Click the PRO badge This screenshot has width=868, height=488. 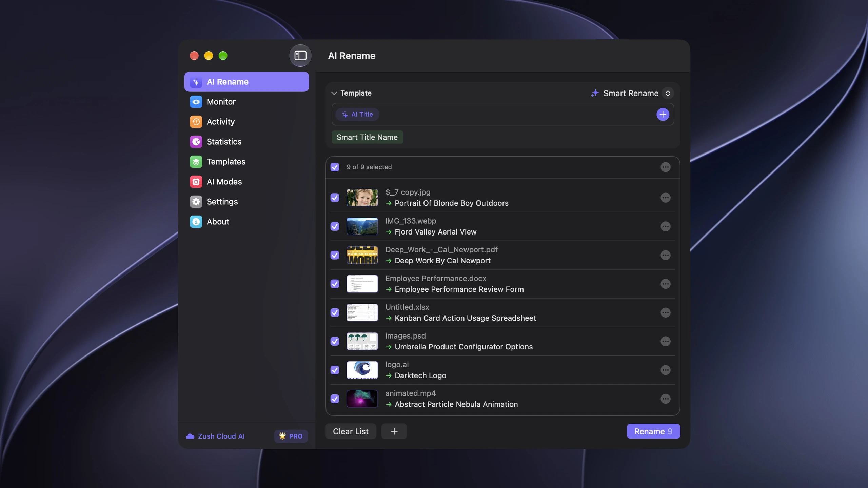coord(291,436)
